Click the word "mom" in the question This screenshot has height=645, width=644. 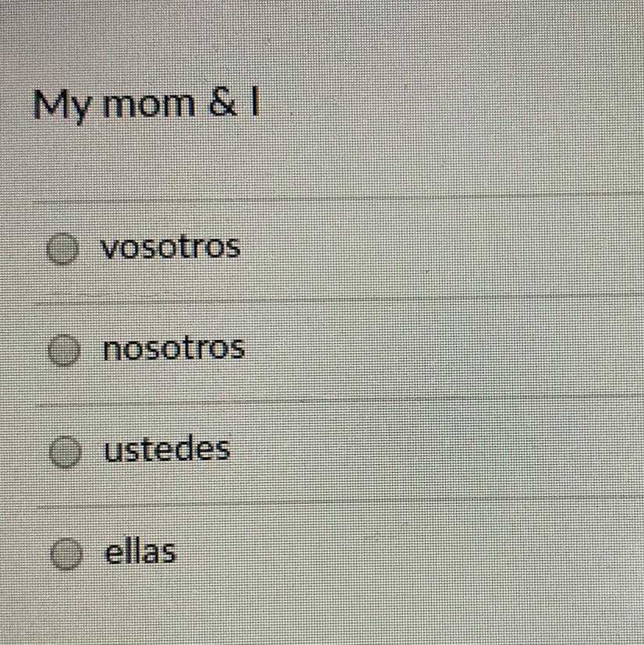[x=149, y=105]
